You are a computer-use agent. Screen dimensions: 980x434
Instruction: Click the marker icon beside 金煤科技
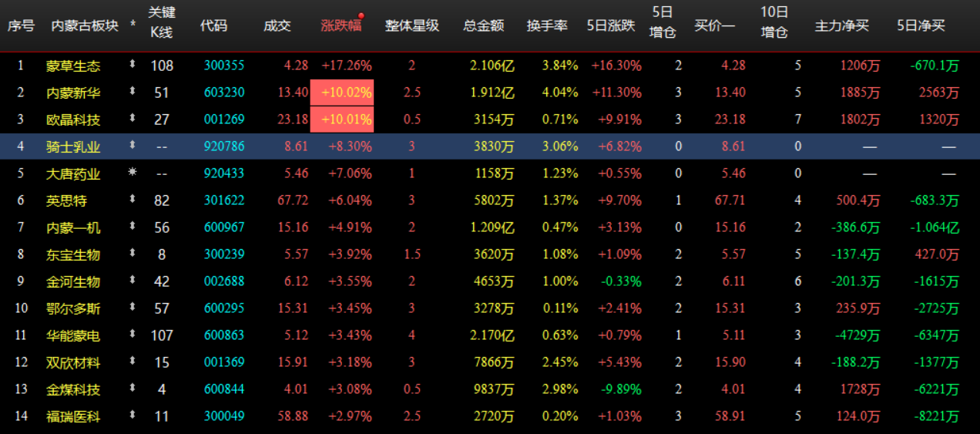133,389
